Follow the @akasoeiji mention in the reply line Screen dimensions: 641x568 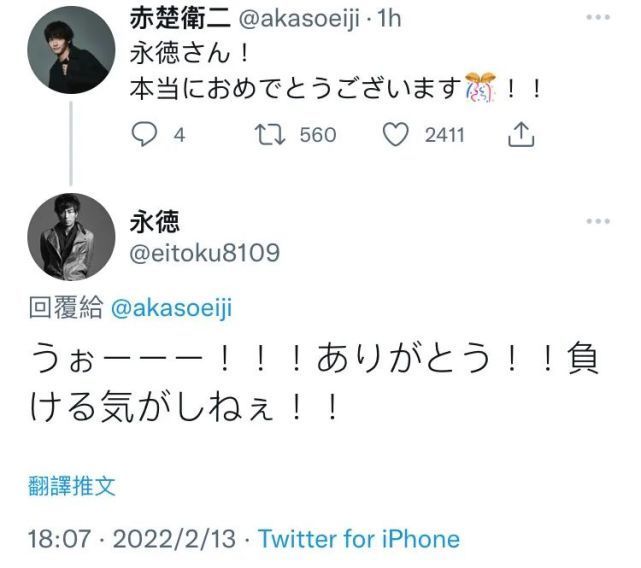tap(168, 308)
